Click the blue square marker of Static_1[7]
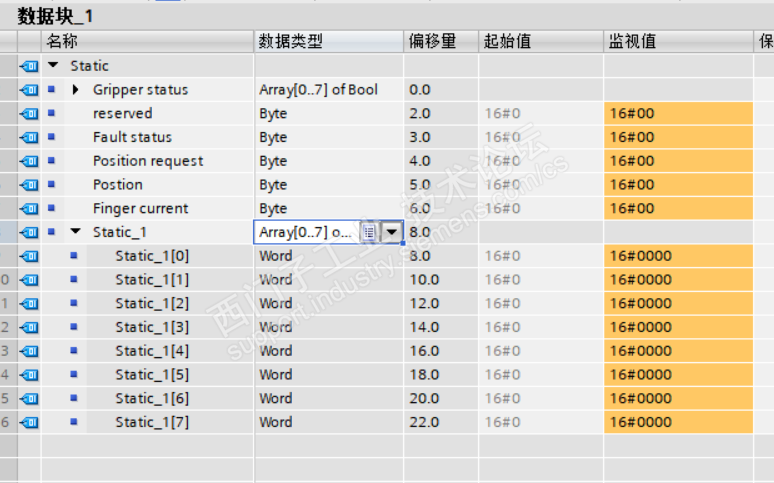Viewport: 774px width, 483px height. [x=74, y=422]
